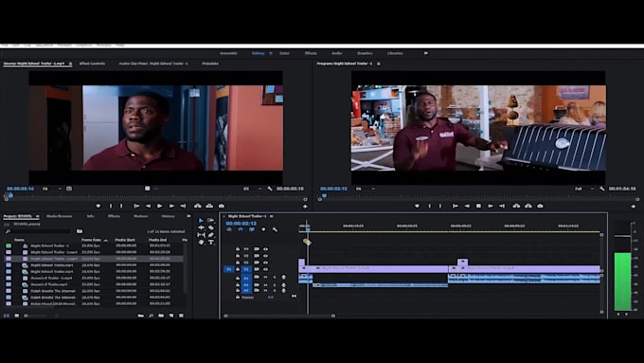Open Source monitor zoom level Fit dropdown

coord(52,189)
